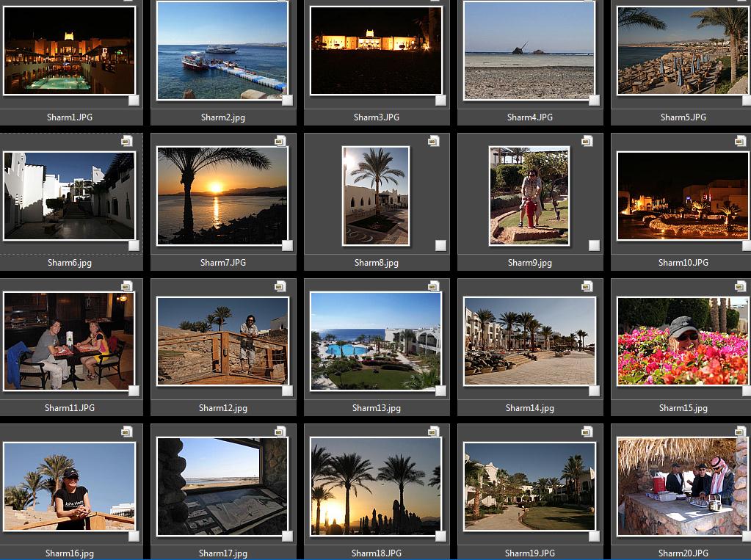Click the badge icon above the Sharm12.jpg thumbnail
Viewport: 751px width, 560px height.
(280, 286)
